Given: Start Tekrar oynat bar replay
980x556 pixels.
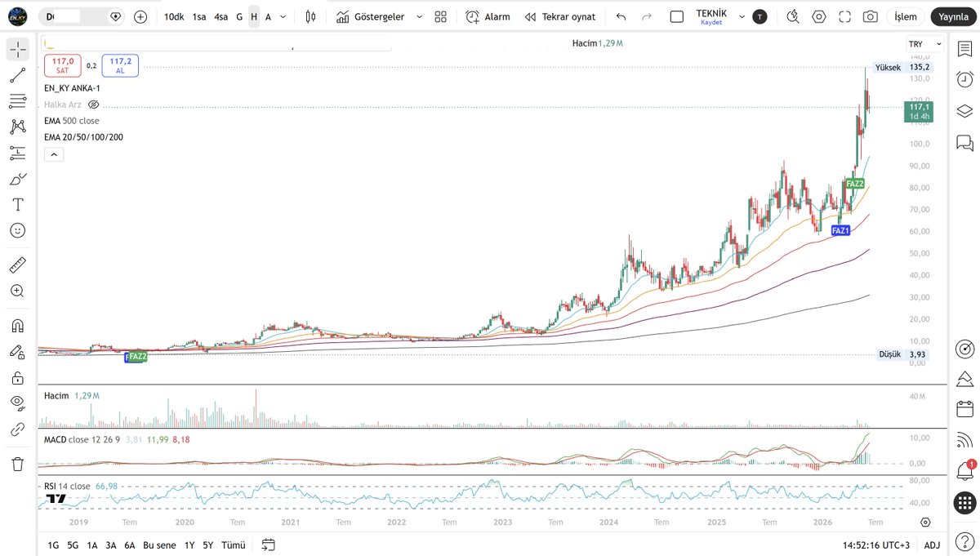Looking at the screenshot, I should point(560,16).
